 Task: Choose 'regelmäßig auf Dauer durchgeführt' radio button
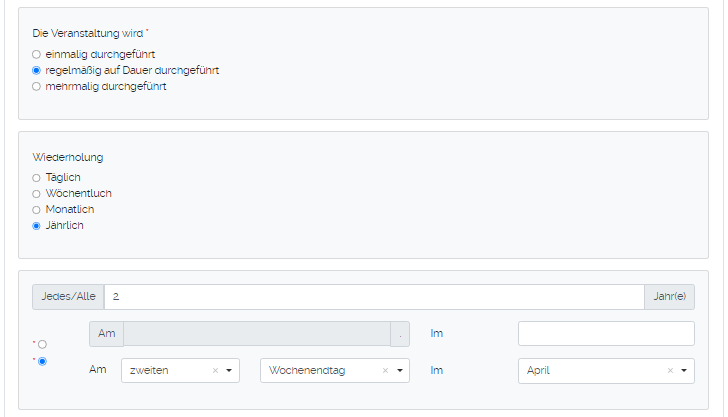[x=37, y=71]
